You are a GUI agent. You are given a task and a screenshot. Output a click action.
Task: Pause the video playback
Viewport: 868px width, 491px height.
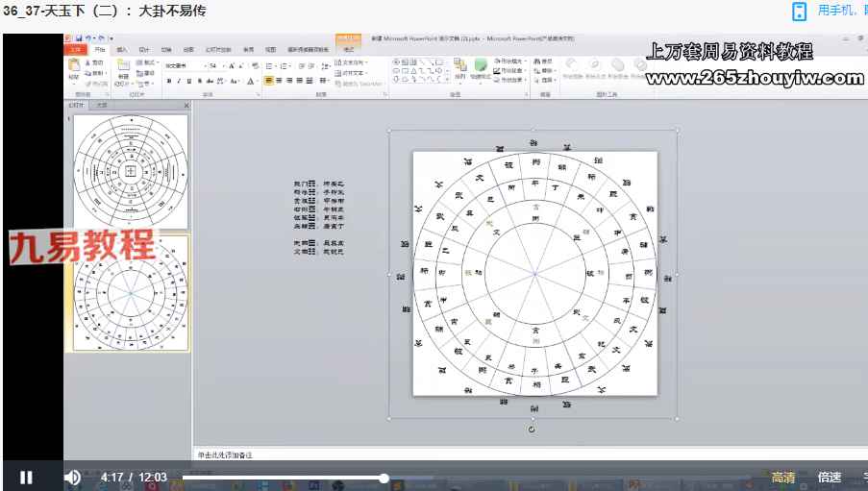tap(26, 477)
